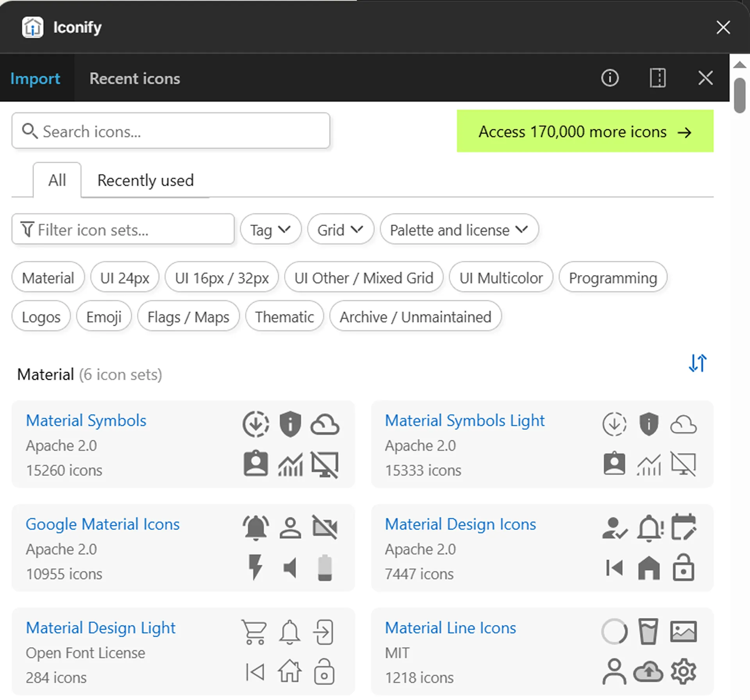The height and width of the screenshot is (700, 750).
Task: Toggle the UI Multicolor filter chip
Action: click(x=501, y=278)
